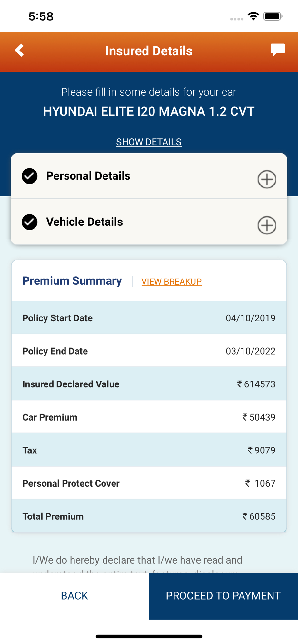Select the Personal Details section header
This screenshot has width=298, height=644.
149,176
